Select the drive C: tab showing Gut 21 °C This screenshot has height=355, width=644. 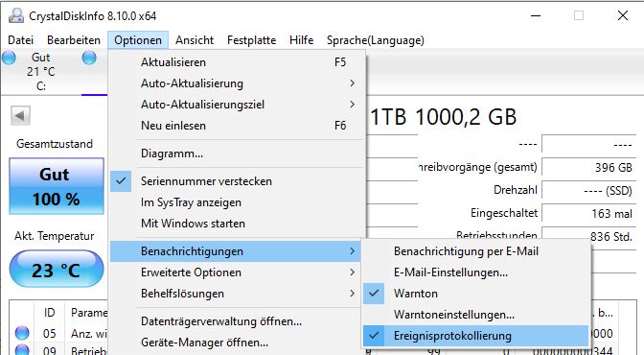point(40,72)
